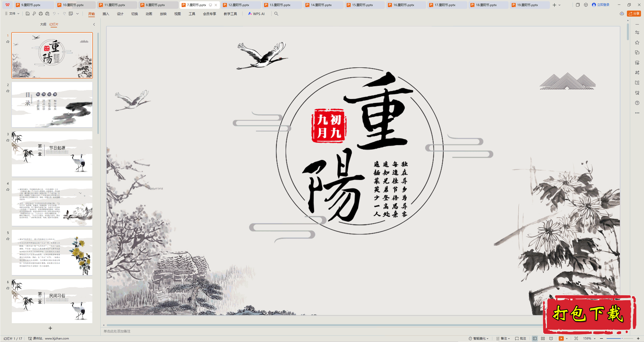Expand undo history dropdown arrow
The width and height of the screenshot is (644, 342).
58,14
